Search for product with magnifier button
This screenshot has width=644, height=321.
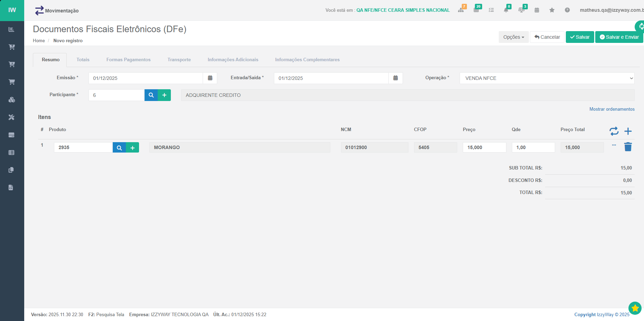pos(119,148)
